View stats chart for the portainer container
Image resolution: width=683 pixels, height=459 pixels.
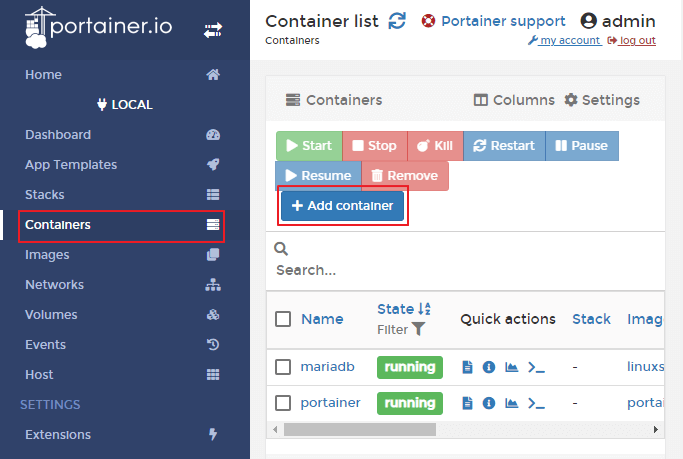(x=511, y=403)
